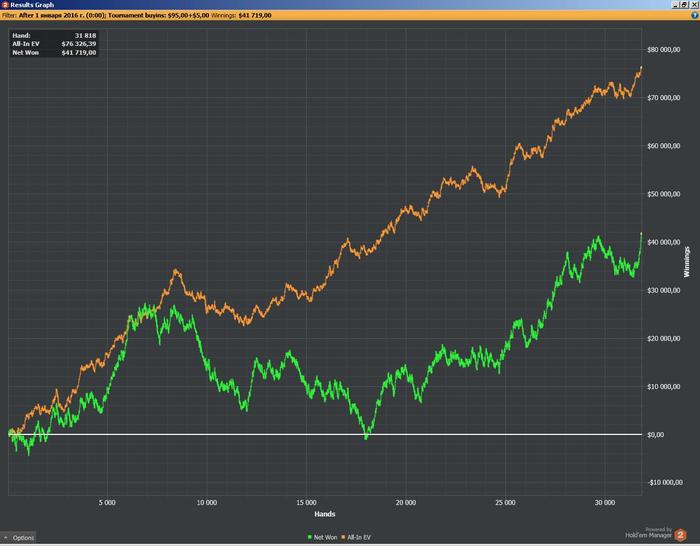
Task: Minimize the Results Graph window
Action: click(675, 4)
